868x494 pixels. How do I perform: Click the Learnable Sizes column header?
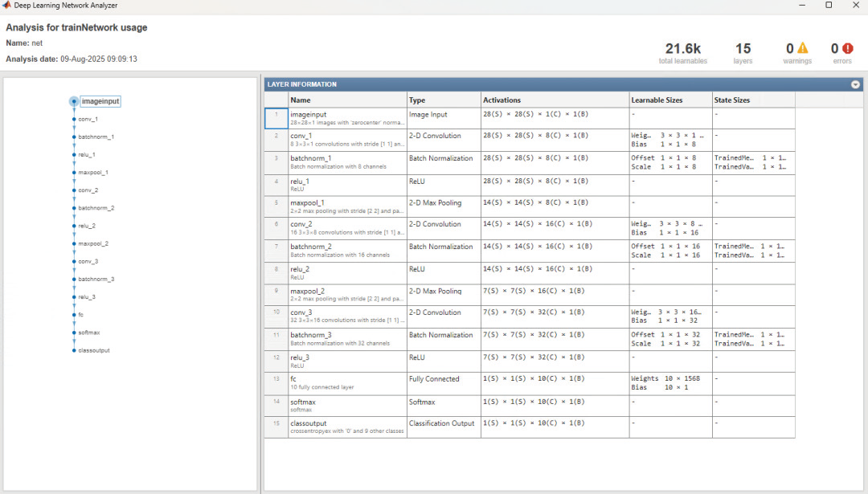[x=671, y=100]
